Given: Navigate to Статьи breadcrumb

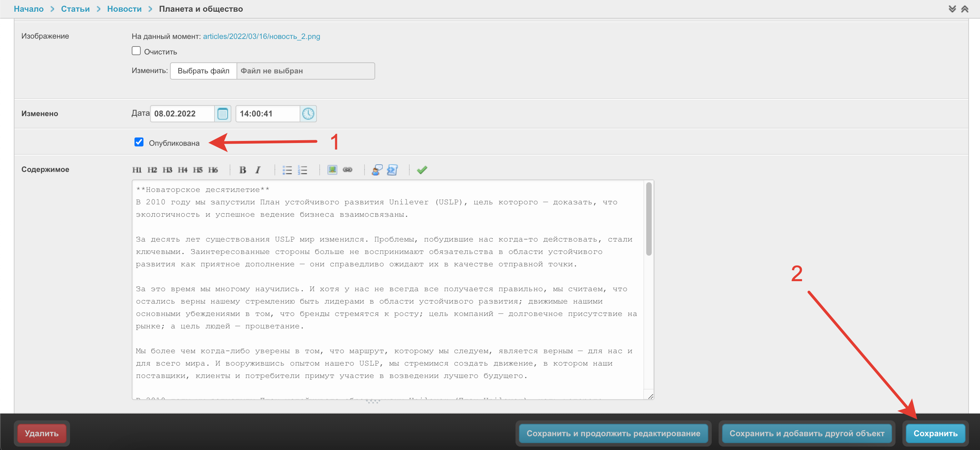Looking at the screenshot, I should click(75, 9).
